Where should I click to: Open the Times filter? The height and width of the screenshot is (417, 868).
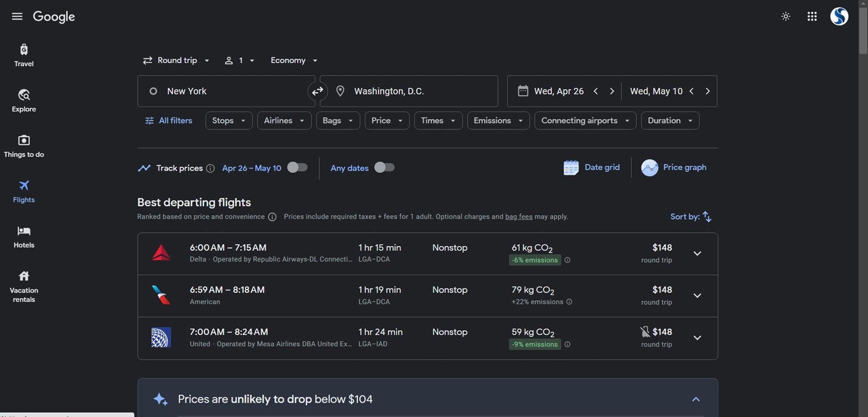(x=438, y=120)
